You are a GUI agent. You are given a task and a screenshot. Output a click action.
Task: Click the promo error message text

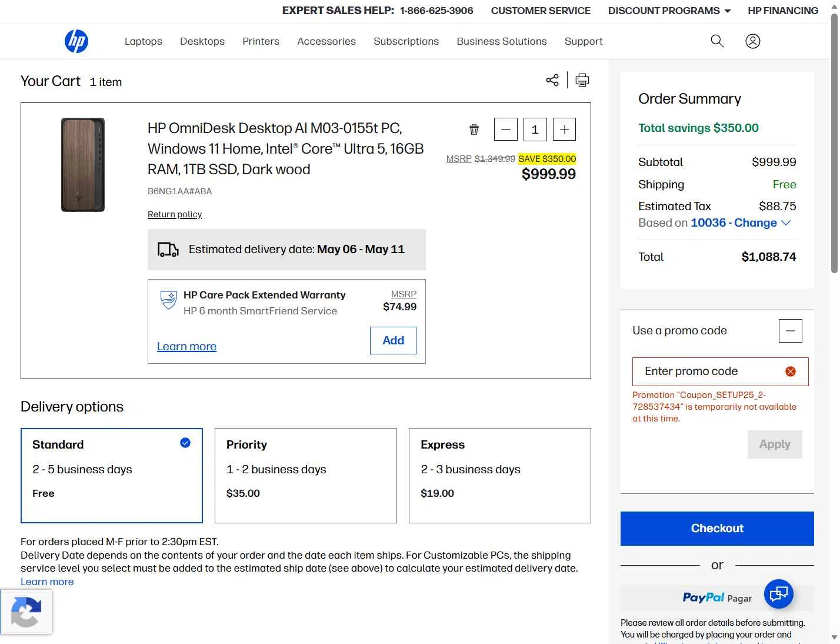714,407
